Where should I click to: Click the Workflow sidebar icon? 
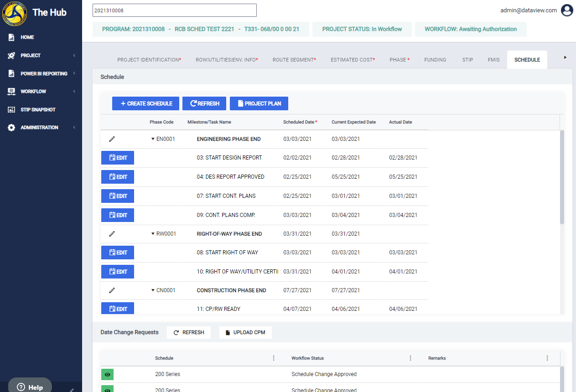pyautogui.click(x=11, y=92)
